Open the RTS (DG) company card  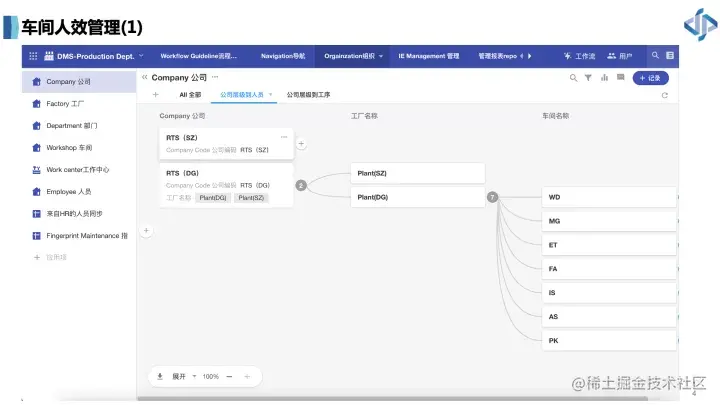coord(226,186)
